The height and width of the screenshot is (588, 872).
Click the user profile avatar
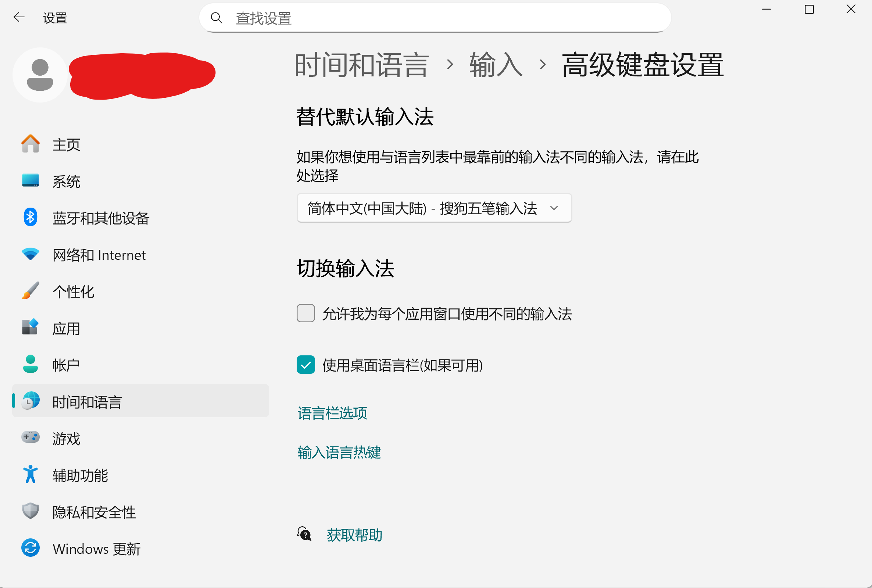[40, 75]
